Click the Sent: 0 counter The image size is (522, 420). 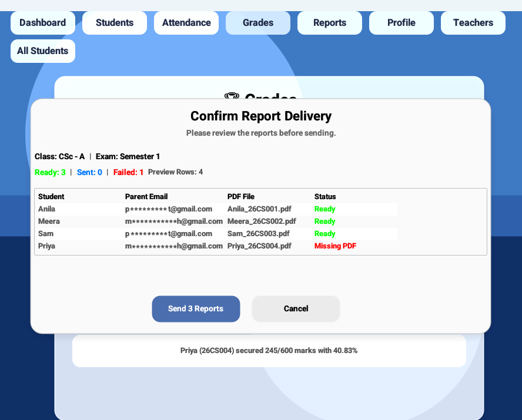pos(89,172)
